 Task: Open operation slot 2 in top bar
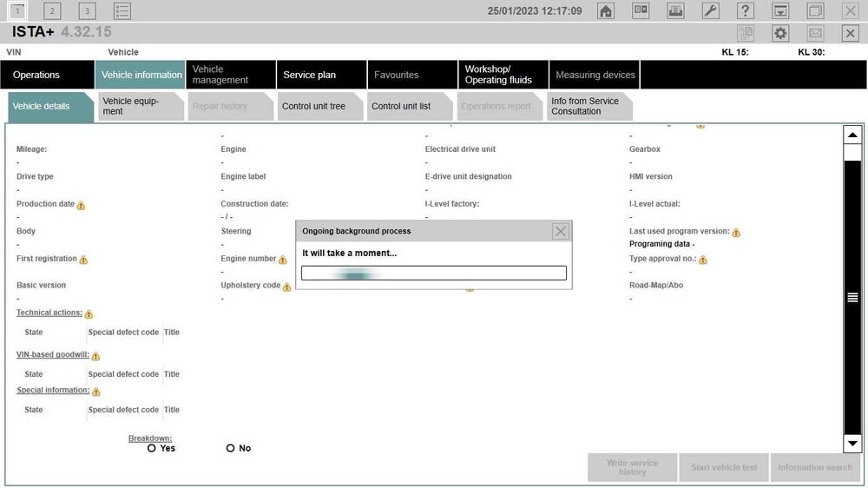pos(52,10)
